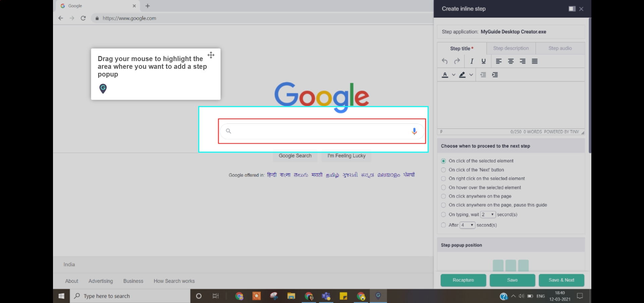This screenshot has height=303, width=644.
Task: Click the address bar URL
Action: pyautogui.click(x=129, y=18)
